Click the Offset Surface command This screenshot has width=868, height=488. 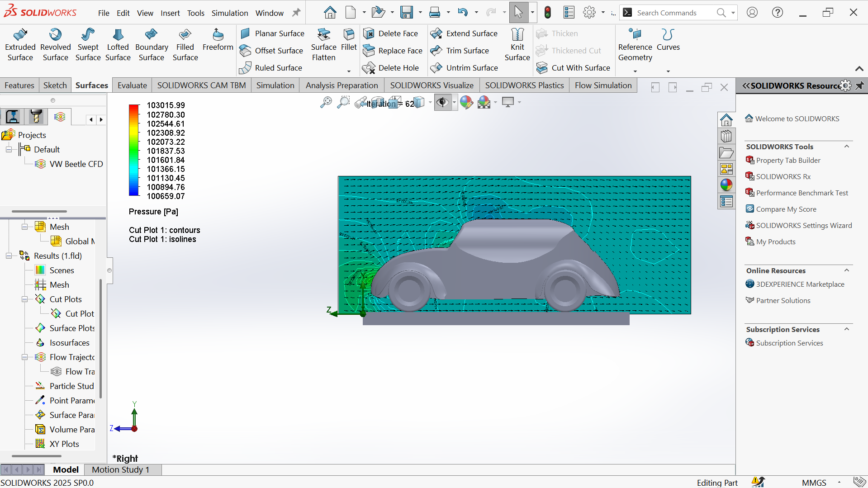(x=271, y=51)
